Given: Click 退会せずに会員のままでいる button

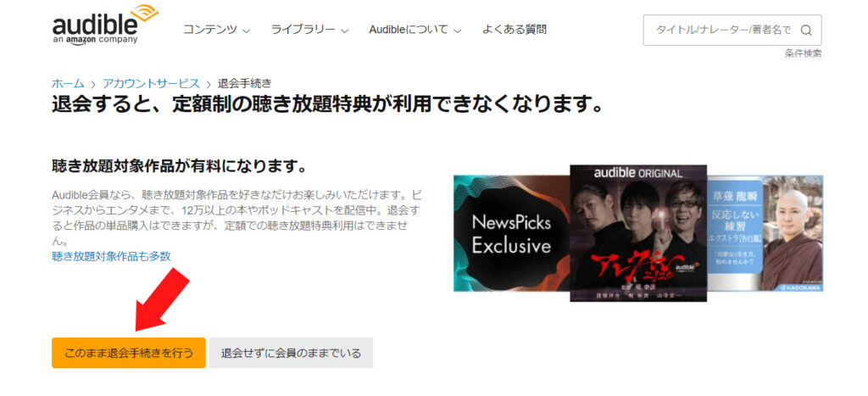Looking at the screenshot, I should point(292,353).
